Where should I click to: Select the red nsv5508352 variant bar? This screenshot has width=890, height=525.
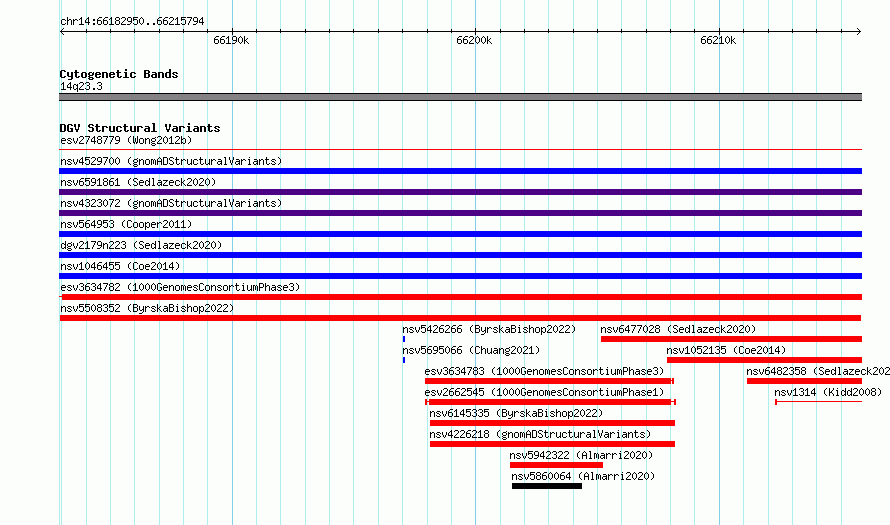click(x=460, y=318)
